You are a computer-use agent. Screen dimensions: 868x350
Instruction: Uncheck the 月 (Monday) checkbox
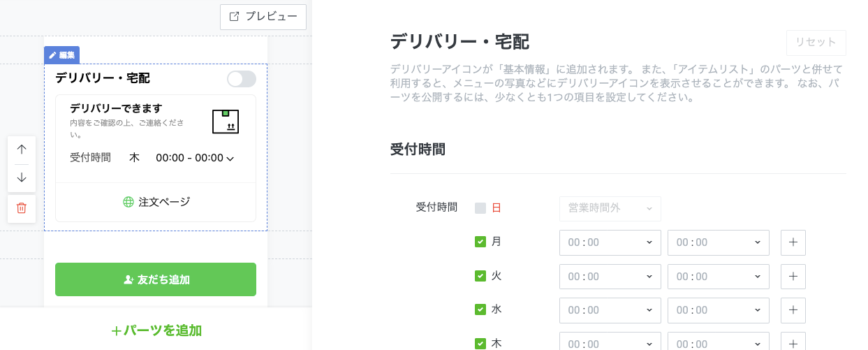[480, 242]
